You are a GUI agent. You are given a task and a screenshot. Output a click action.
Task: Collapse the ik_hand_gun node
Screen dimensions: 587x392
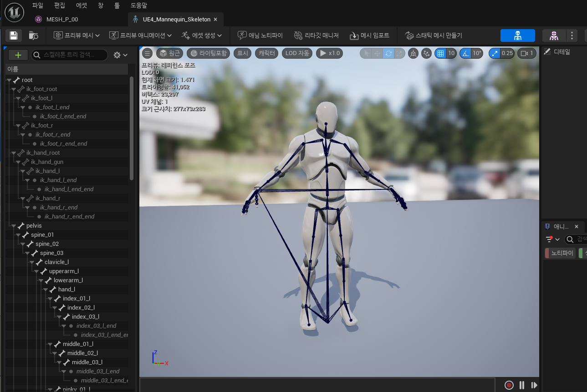pos(18,162)
